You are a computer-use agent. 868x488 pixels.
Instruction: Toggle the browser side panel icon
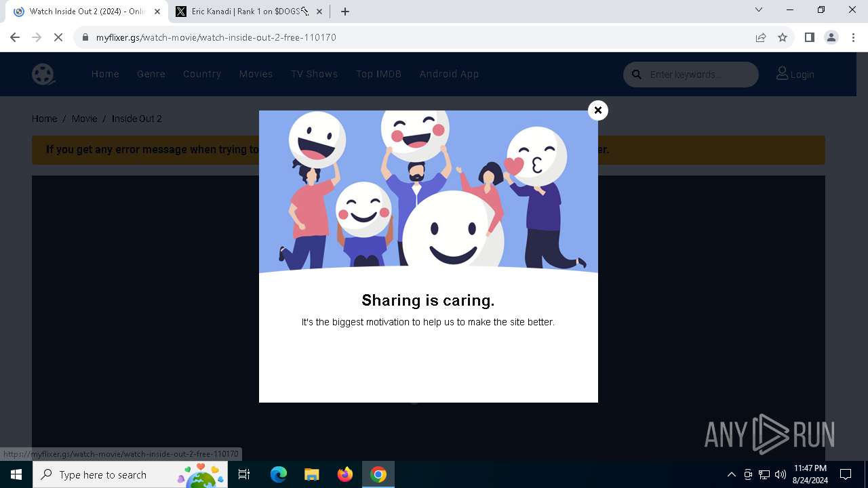coord(809,37)
